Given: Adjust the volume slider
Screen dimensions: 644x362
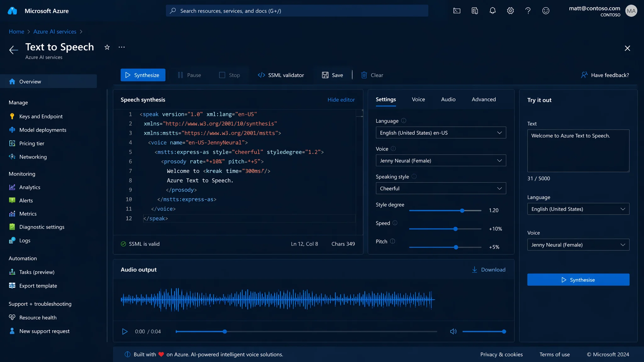Looking at the screenshot, I should click(484, 332).
